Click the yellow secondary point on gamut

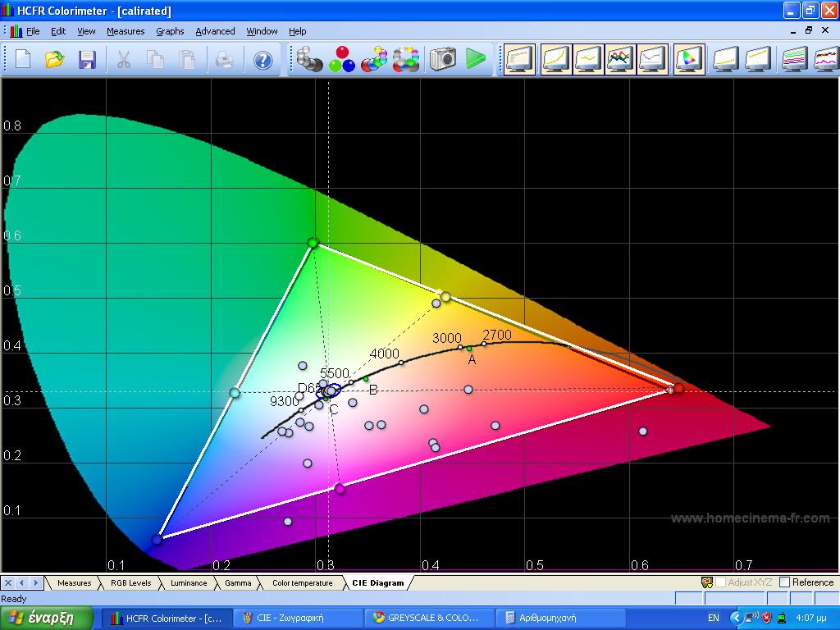[x=445, y=296]
